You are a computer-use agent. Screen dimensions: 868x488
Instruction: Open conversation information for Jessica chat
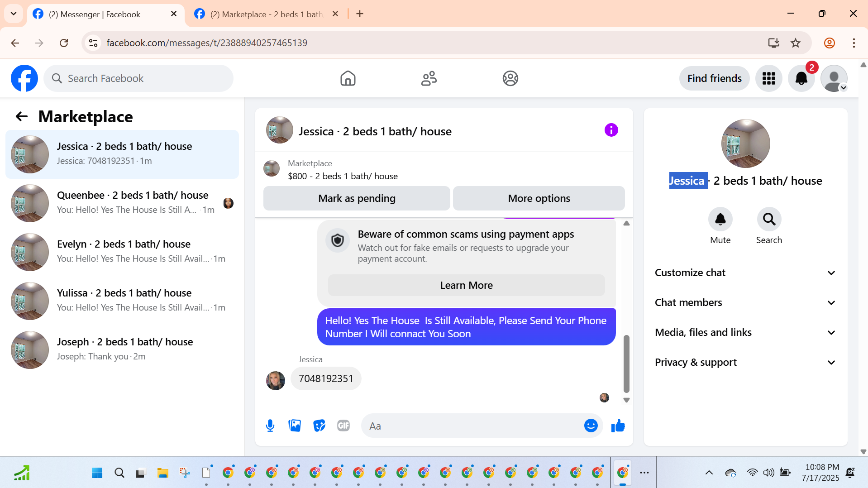(611, 130)
